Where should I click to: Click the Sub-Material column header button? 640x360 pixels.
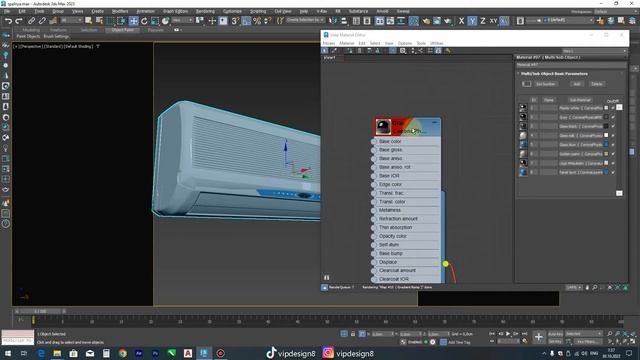(580, 100)
